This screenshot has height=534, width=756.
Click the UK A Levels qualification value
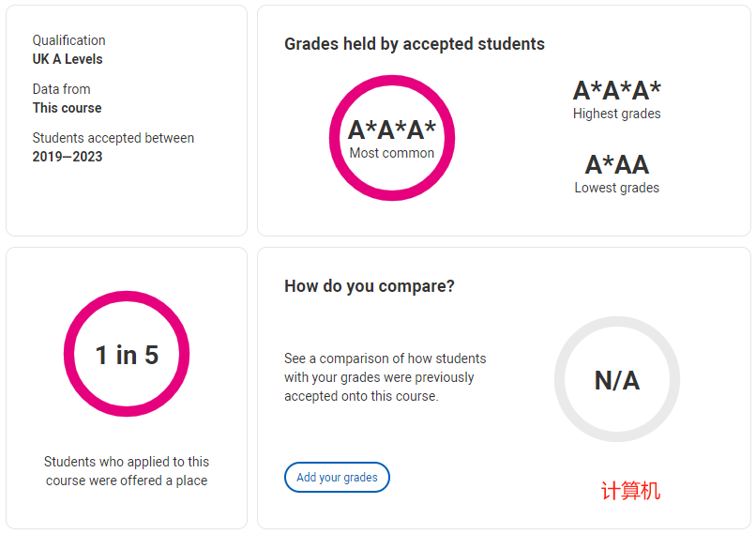tap(68, 59)
